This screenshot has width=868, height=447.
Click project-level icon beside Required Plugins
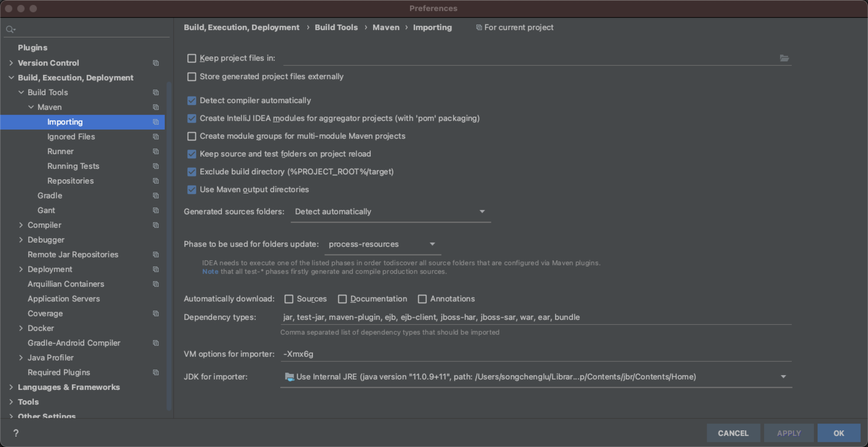[x=156, y=372]
